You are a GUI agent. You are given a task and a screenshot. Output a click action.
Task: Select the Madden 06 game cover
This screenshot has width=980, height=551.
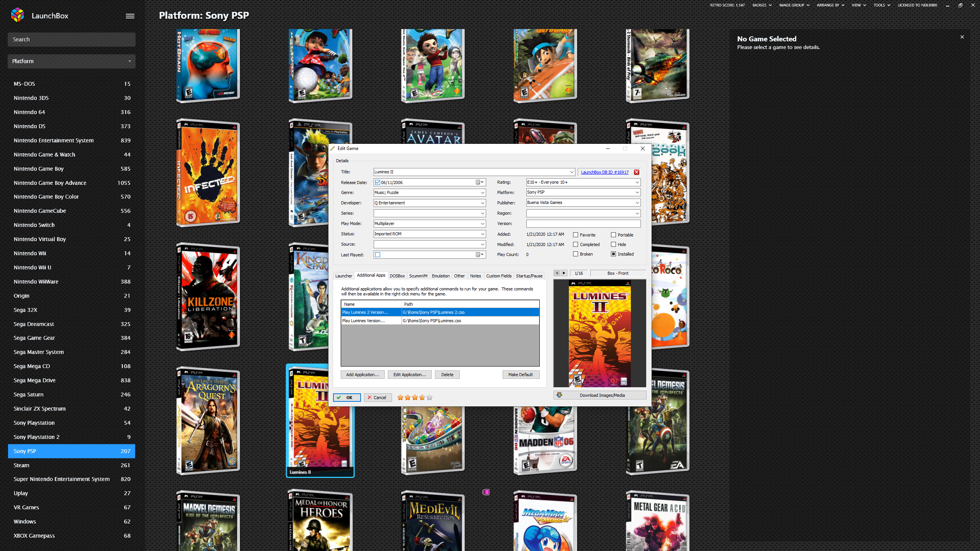pos(545,440)
